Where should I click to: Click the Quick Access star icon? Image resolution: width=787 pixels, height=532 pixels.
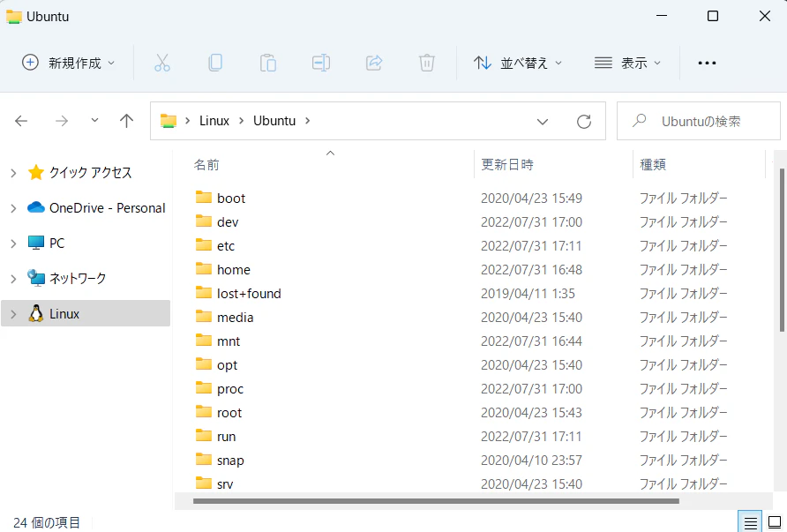click(x=35, y=172)
